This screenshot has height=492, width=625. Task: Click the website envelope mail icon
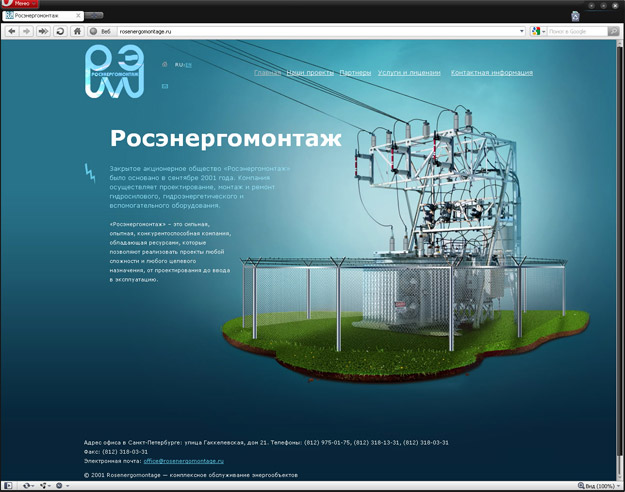165,86
